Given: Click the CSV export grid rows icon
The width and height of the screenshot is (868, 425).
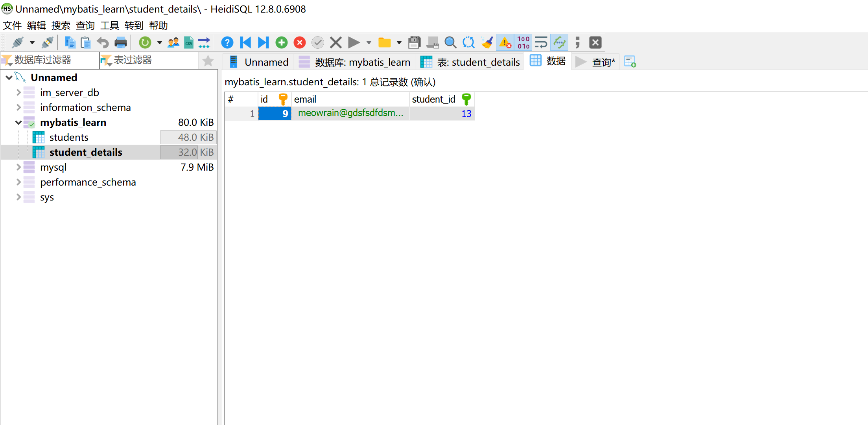Looking at the screenshot, I should coord(189,42).
